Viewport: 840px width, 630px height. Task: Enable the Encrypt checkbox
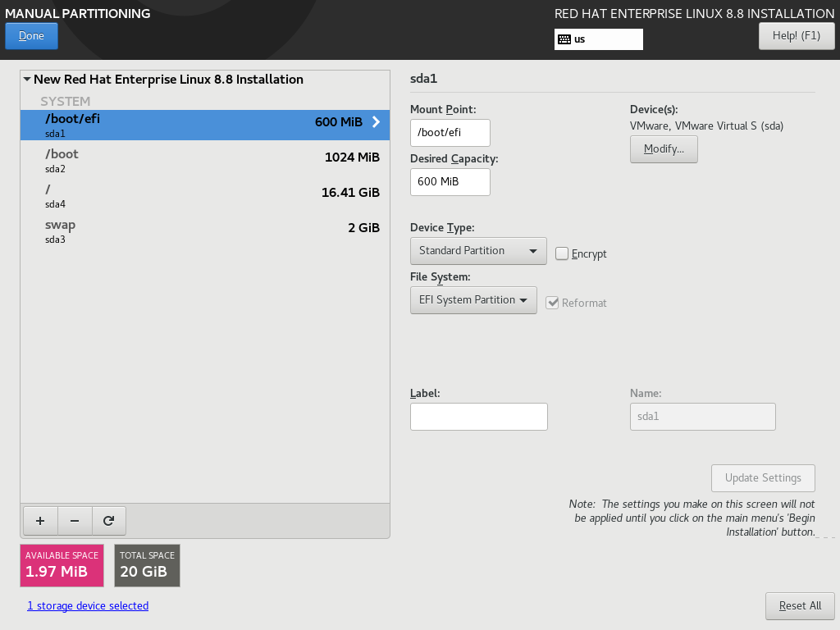tap(561, 253)
